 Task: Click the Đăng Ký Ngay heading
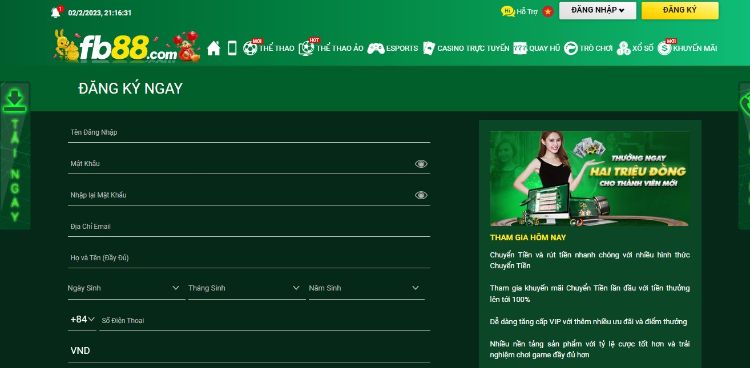click(131, 89)
